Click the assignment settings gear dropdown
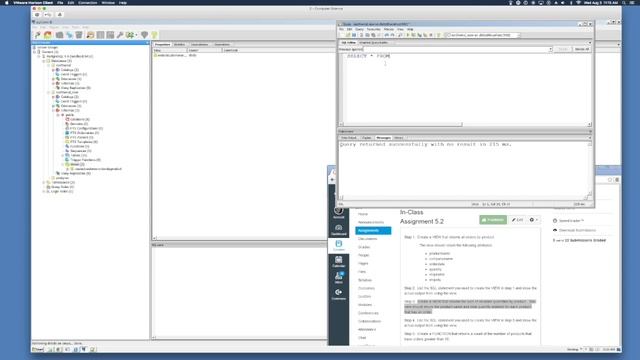 point(533,220)
